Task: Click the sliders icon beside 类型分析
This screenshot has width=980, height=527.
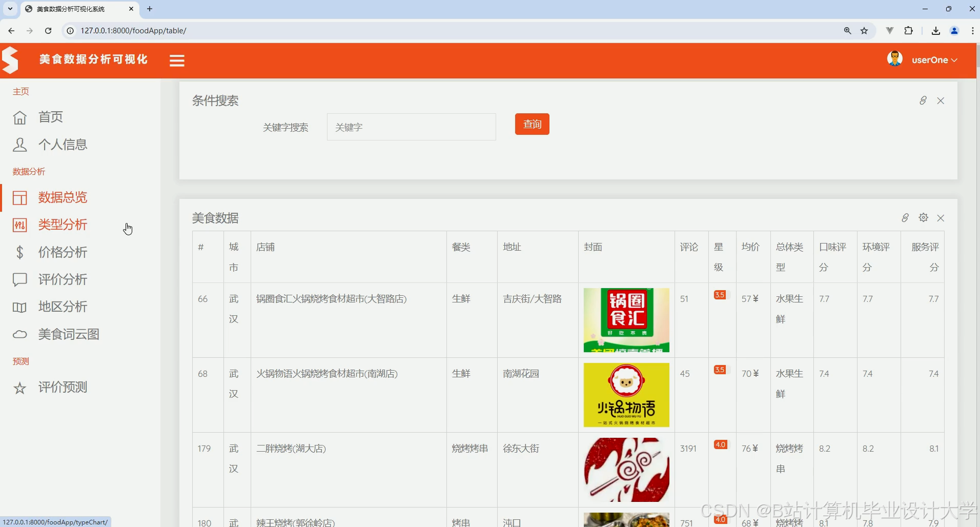Action: point(19,225)
